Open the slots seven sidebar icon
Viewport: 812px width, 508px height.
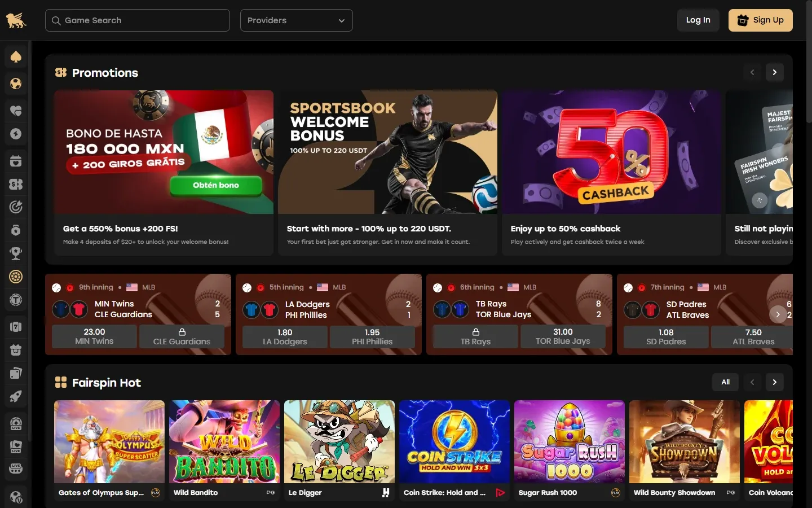click(x=16, y=326)
